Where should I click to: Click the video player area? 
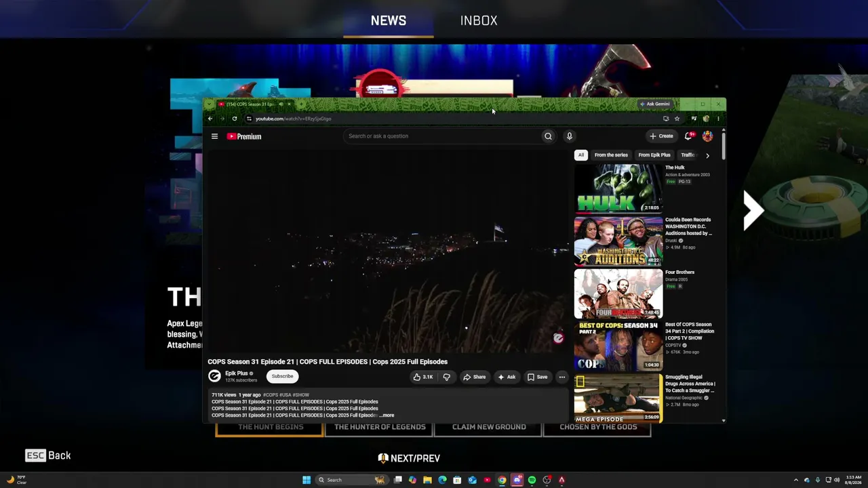tap(388, 251)
